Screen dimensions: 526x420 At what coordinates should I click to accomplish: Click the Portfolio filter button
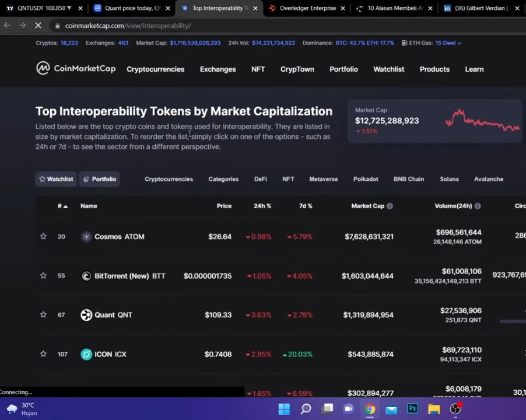click(100, 179)
